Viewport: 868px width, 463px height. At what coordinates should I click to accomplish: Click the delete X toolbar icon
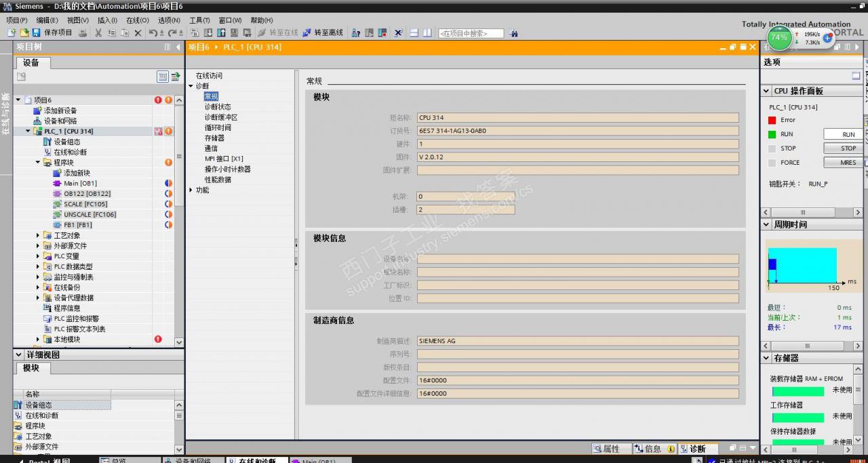pos(138,33)
